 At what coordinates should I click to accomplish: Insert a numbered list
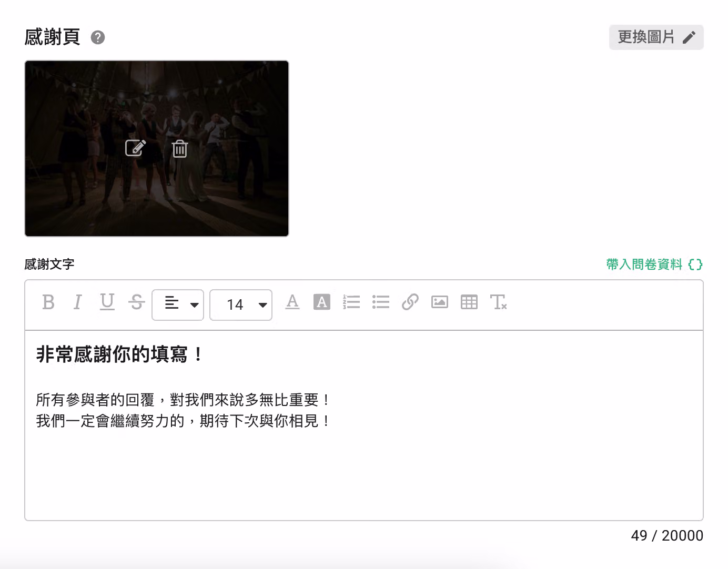tap(351, 302)
